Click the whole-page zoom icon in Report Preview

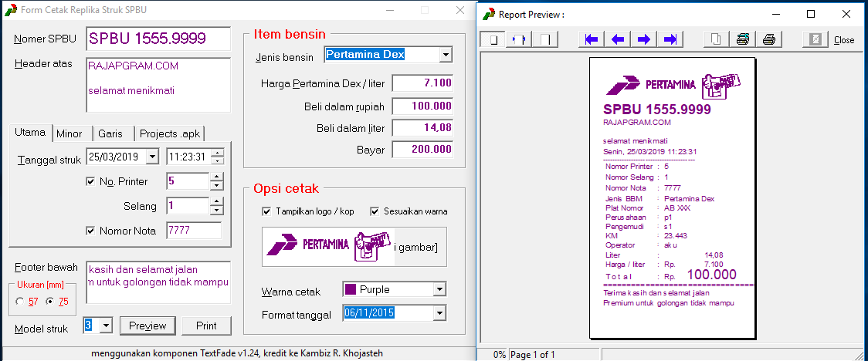tap(493, 39)
